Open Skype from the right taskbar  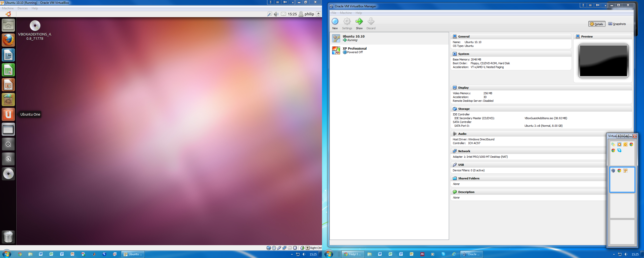tap(443, 254)
